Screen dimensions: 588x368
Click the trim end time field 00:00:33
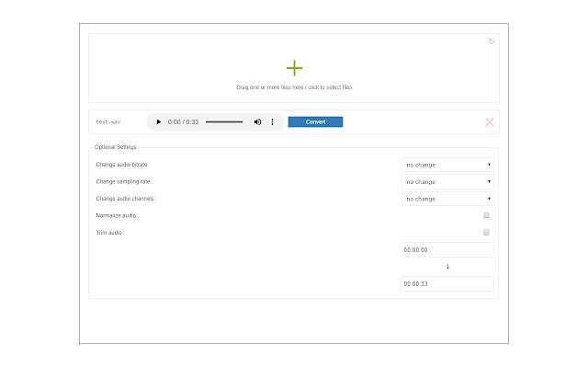[447, 283]
